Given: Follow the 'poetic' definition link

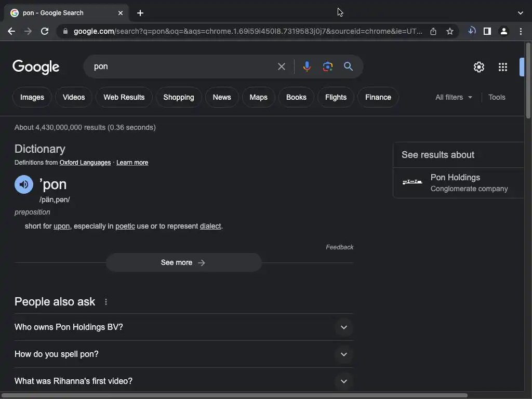Looking at the screenshot, I should click(x=125, y=227).
